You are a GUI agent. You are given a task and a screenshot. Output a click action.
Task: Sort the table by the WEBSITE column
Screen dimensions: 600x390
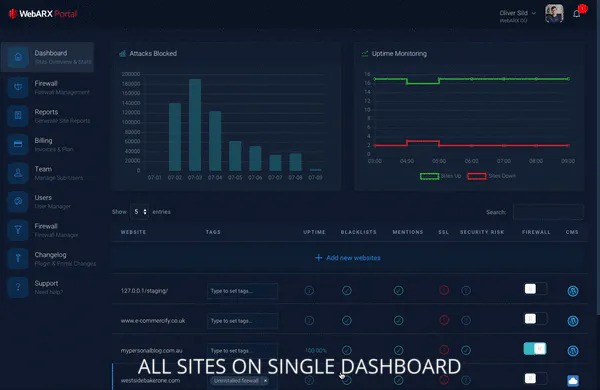[x=133, y=232]
